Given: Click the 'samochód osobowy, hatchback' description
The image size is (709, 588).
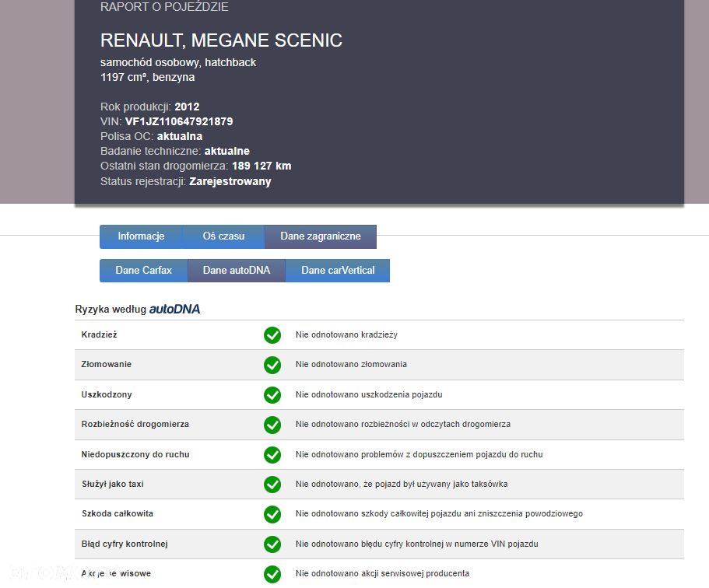Looking at the screenshot, I should tap(178, 62).
